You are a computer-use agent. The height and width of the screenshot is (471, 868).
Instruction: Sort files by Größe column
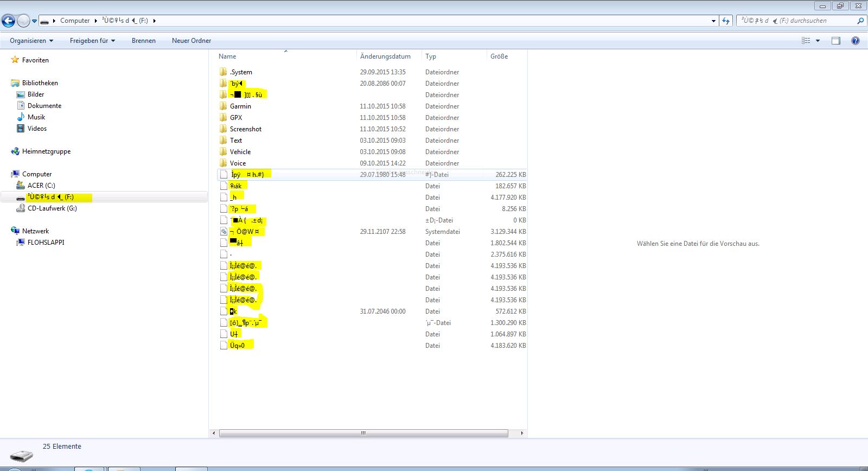pyautogui.click(x=499, y=56)
